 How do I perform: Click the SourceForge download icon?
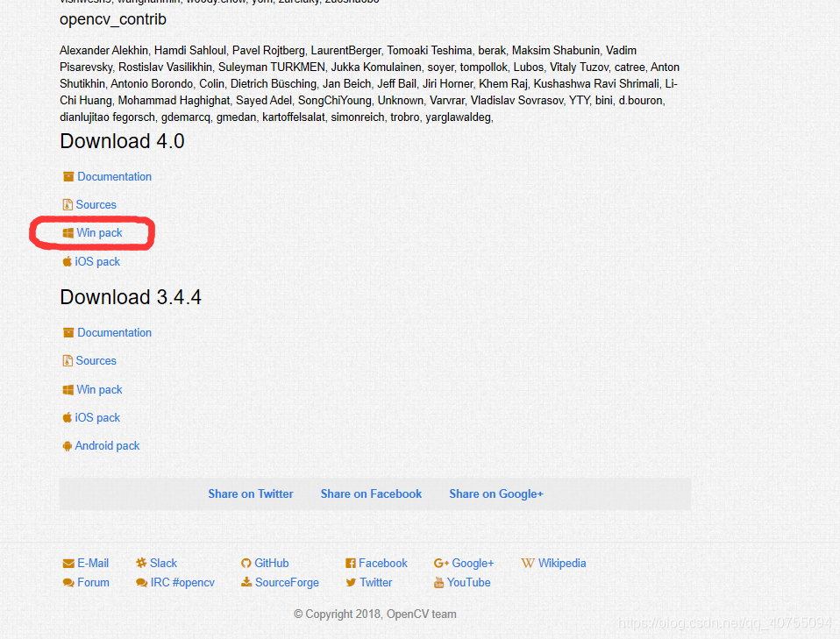click(246, 582)
